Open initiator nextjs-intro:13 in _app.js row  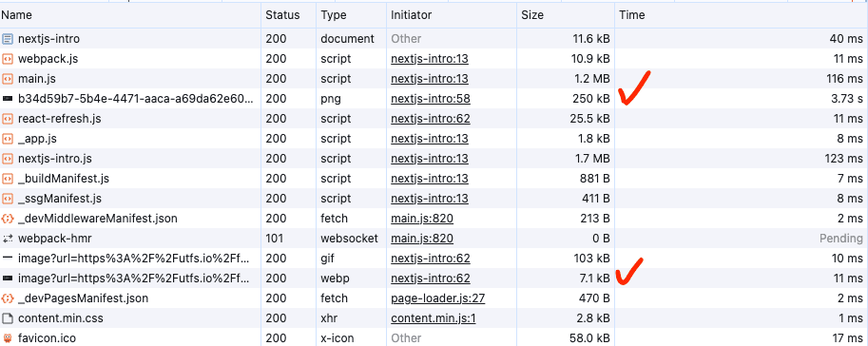[430, 139]
